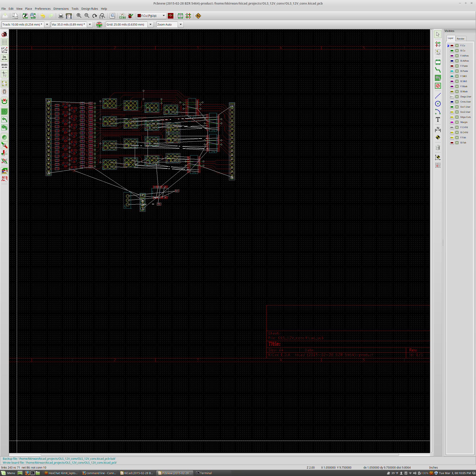The image size is (476, 476).
Task: Select the Add text tool
Action: (x=438, y=119)
